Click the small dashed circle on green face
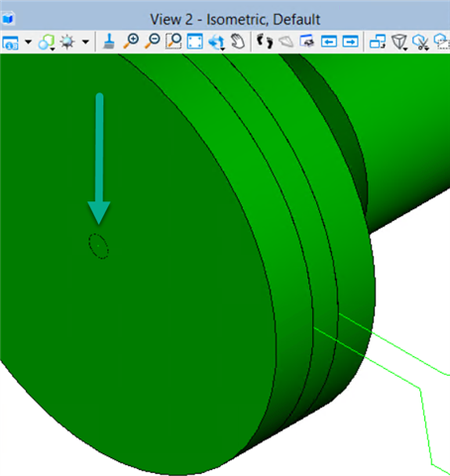450x476 pixels. coord(98,246)
